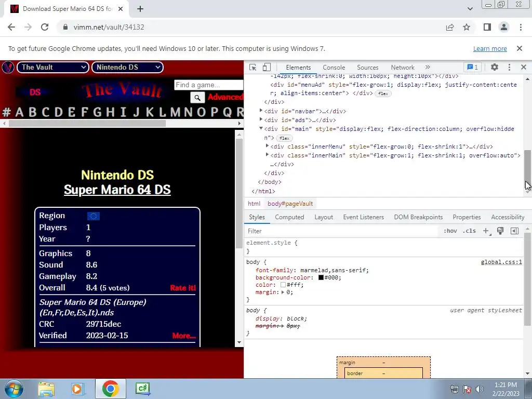
Task: Expand the margin shorthand triangle in body rule
Action: 283,292
